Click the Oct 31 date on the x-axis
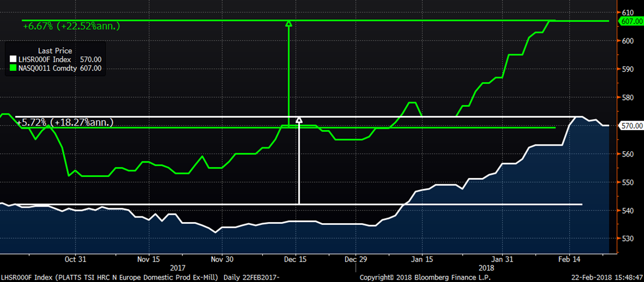 pos(75,259)
